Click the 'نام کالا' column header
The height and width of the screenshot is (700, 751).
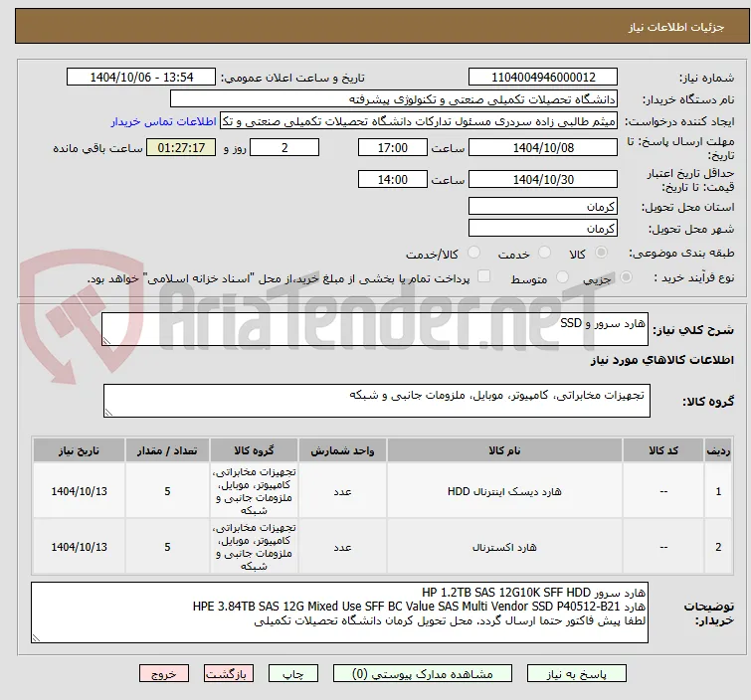tap(504, 450)
